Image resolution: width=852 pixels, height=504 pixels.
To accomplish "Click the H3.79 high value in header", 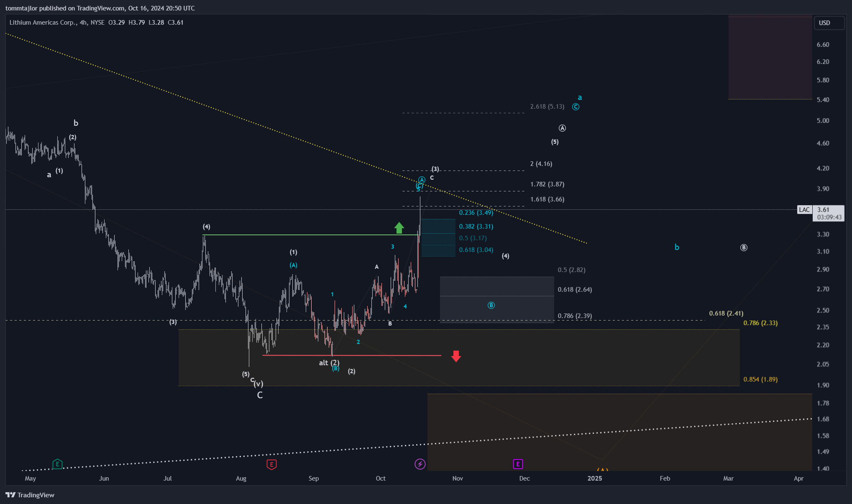I will click(137, 23).
